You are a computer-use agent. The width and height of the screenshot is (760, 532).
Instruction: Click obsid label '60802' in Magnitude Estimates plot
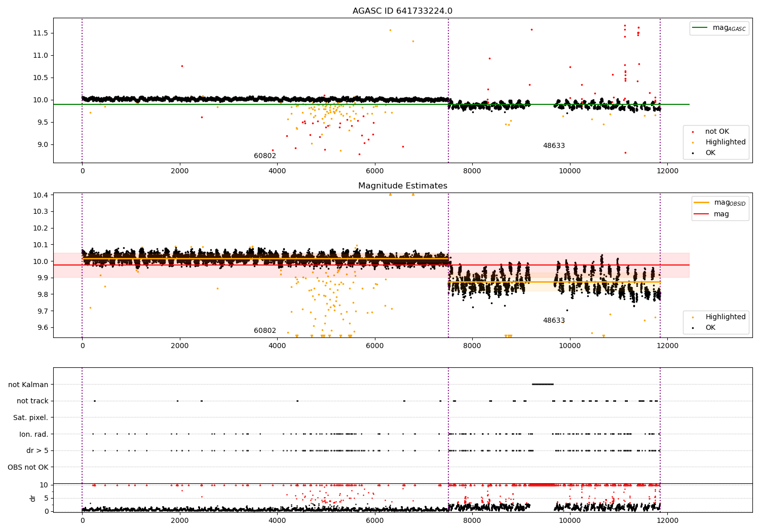265,331
